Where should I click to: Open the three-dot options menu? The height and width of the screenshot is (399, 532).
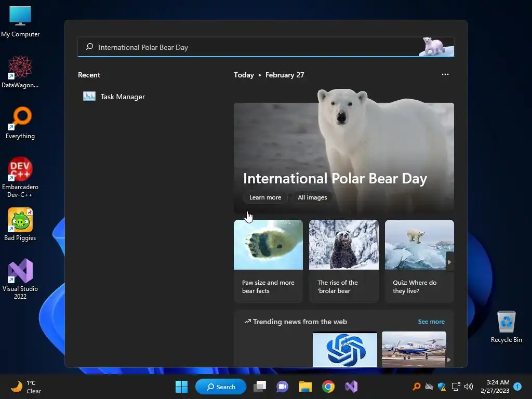pos(445,74)
